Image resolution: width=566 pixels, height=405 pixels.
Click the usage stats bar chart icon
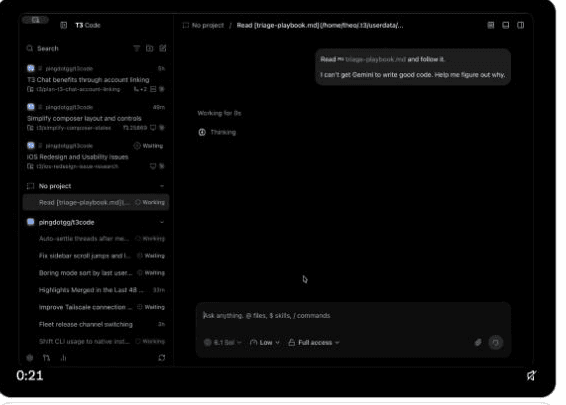click(63, 358)
